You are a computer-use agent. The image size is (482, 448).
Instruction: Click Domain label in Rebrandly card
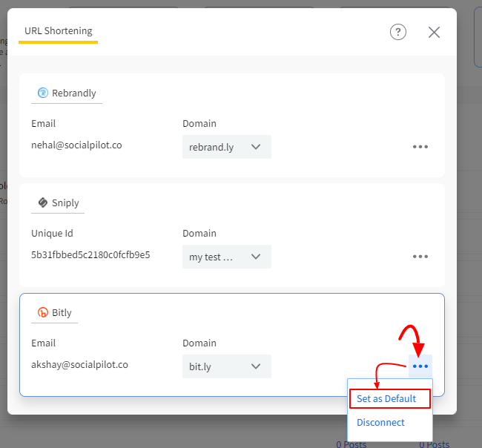tap(199, 123)
